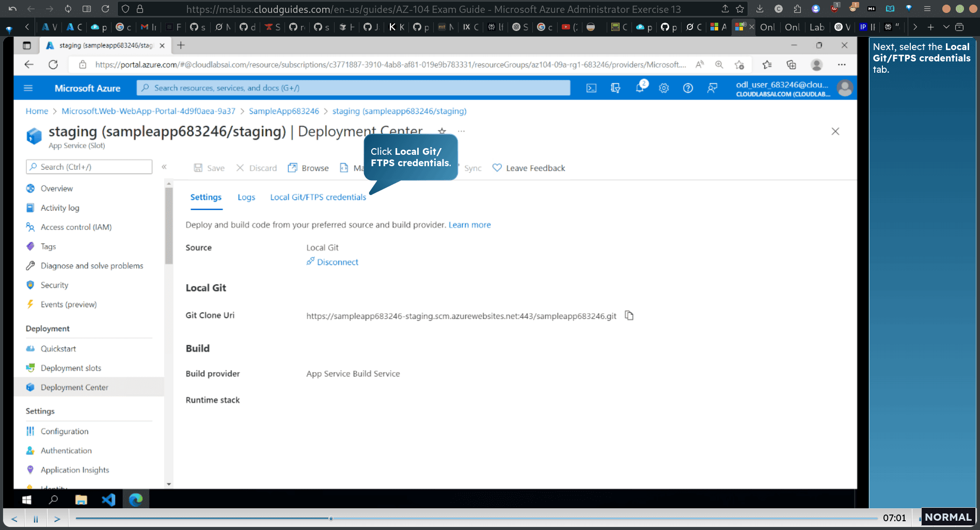This screenshot has height=530, width=980.
Task: Focus the resource menu Search (Ctrl+/) box
Action: pos(89,167)
